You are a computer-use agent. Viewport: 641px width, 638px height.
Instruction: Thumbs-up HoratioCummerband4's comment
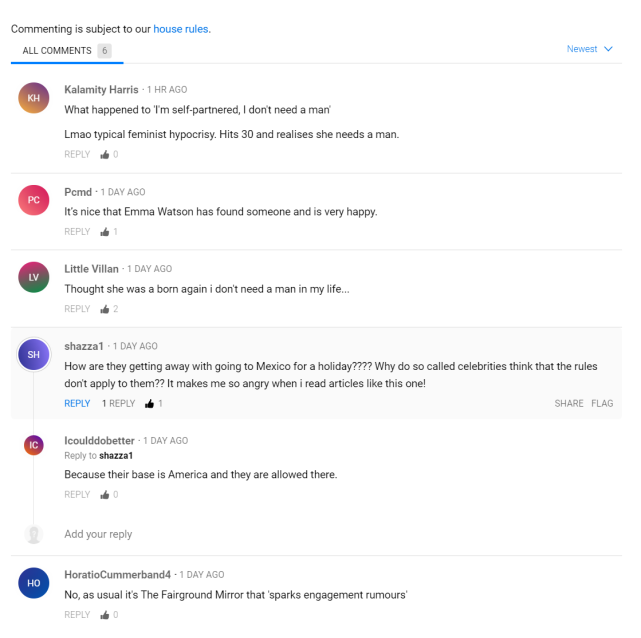click(104, 615)
